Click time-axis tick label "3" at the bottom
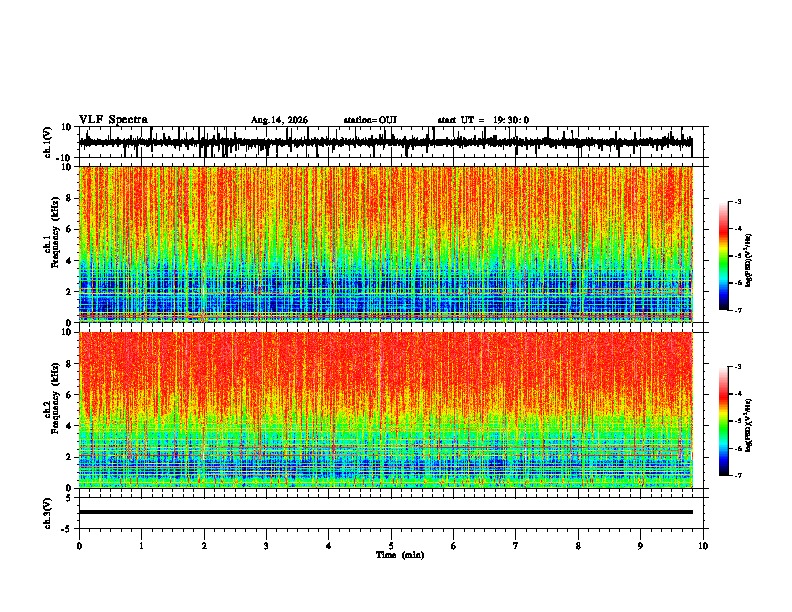The height and width of the screenshot is (612, 792). point(266,546)
